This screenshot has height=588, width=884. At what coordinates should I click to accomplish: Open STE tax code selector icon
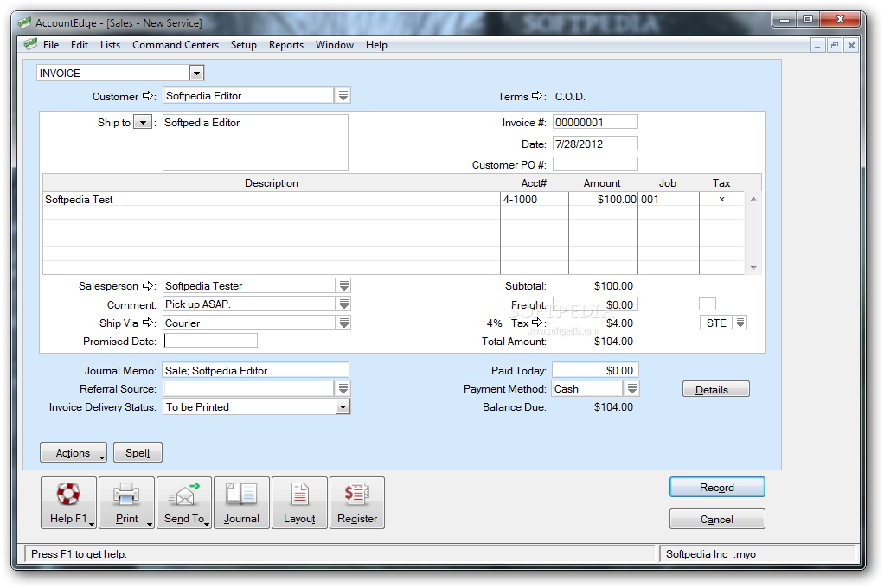click(740, 323)
